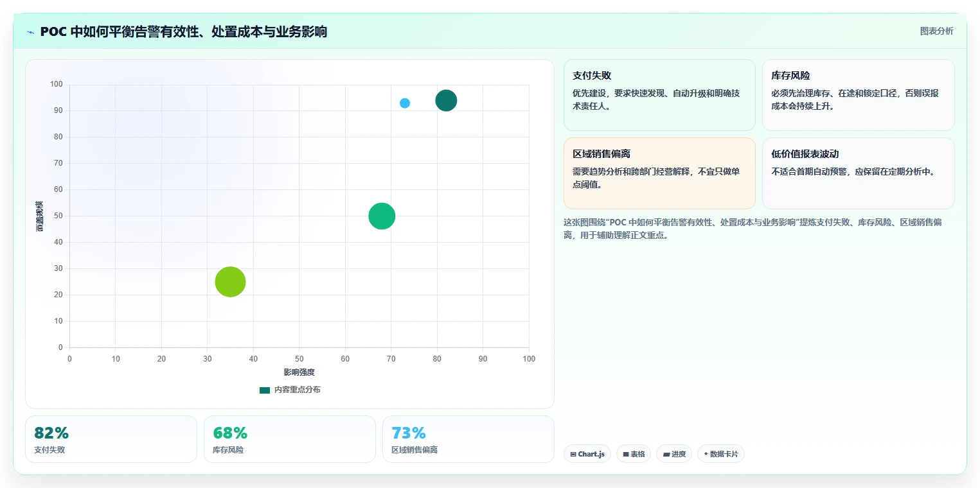Click the y-axis label 50
The image size is (980, 488).
[58, 216]
